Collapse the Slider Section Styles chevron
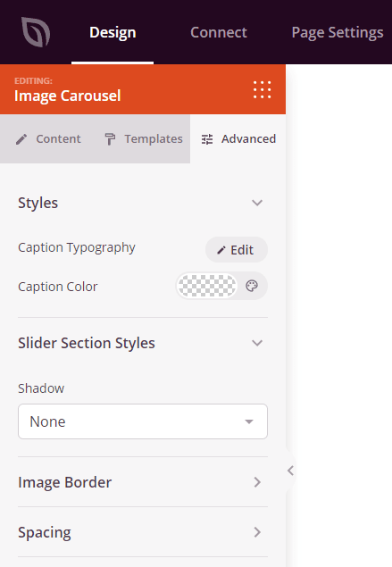Image resolution: width=392 pixels, height=567 pixels. [x=257, y=343]
